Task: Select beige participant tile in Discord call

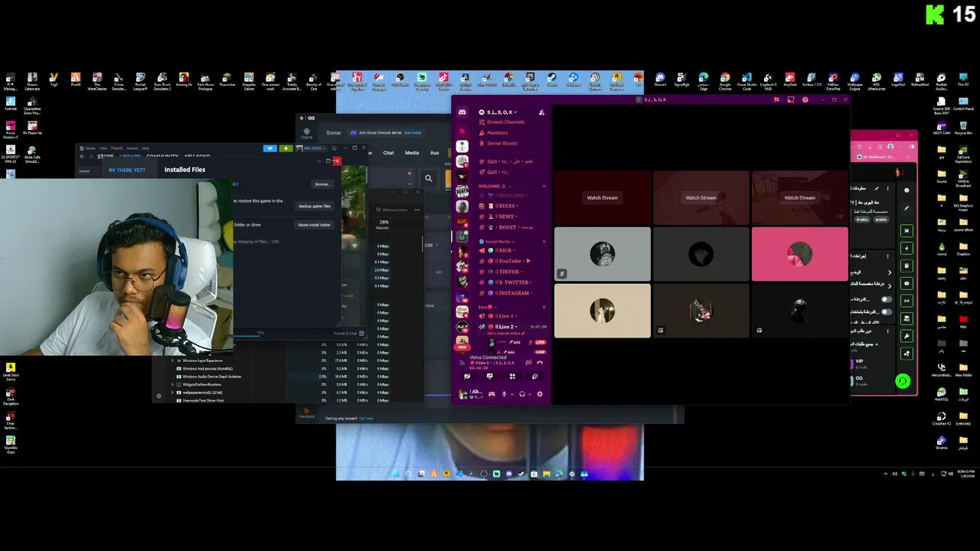Action: (602, 311)
